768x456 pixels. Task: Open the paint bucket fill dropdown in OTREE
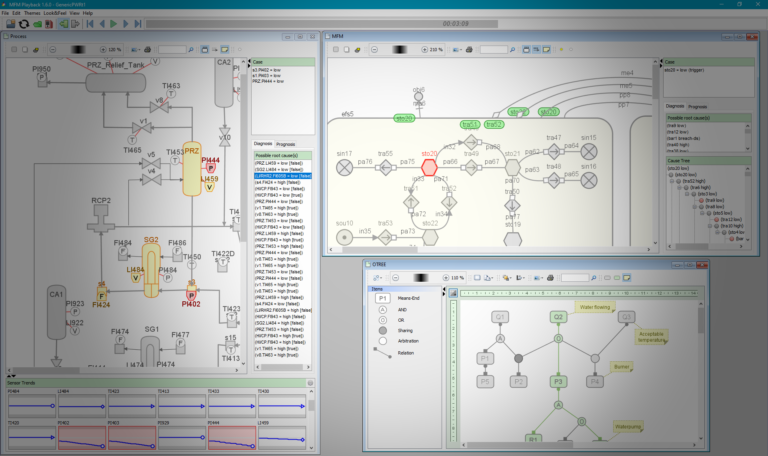(x=506, y=278)
